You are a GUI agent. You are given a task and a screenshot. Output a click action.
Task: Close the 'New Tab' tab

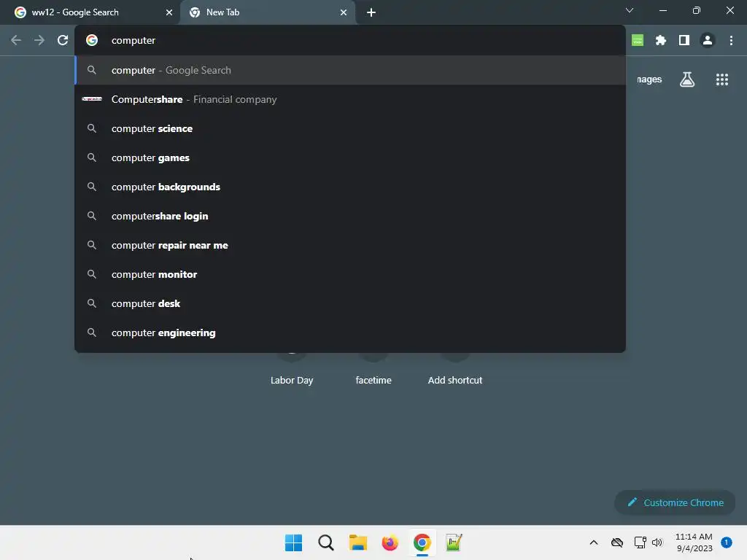pyautogui.click(x=344, y=12)
